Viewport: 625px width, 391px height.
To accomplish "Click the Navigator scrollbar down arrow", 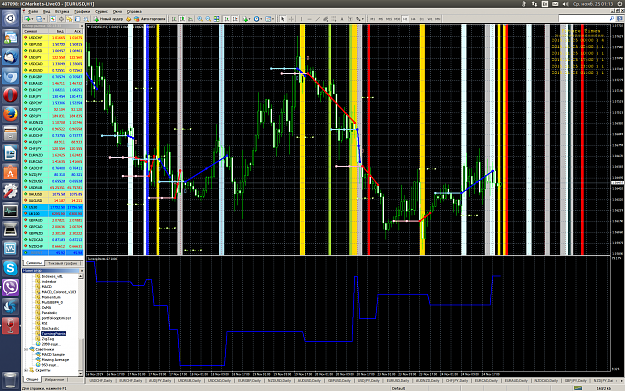I will pos(81,373).
